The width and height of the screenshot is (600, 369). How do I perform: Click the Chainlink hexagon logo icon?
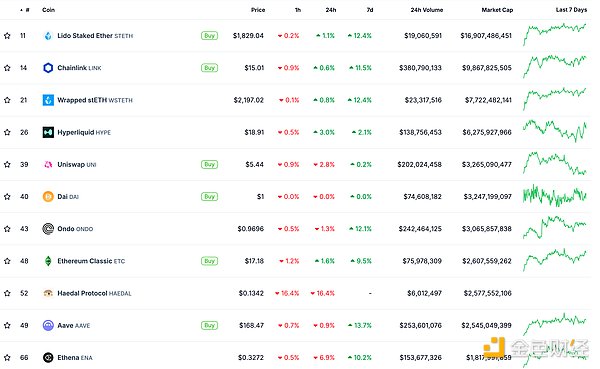[48, 68]
